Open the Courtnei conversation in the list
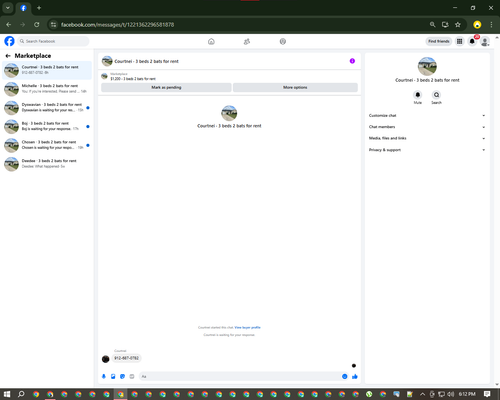This screenshot has width=500, height=400. [47, 70]
